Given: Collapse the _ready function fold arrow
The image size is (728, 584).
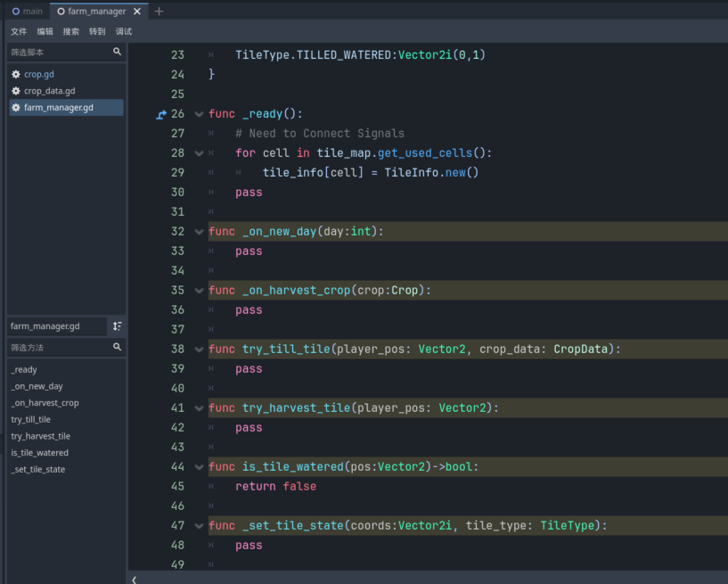Looking at the screenshot, I should point(199,114).
